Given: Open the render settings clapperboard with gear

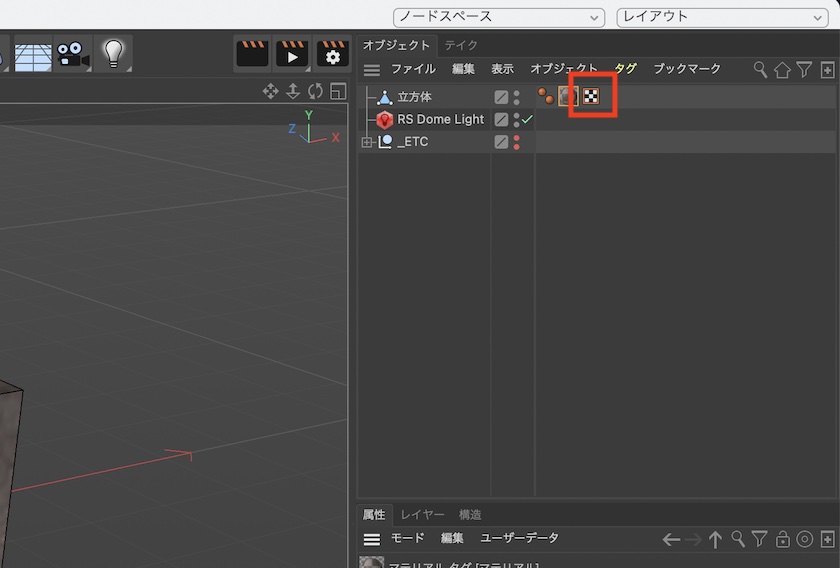Looking at the screenshot, I should coord(332,53).
